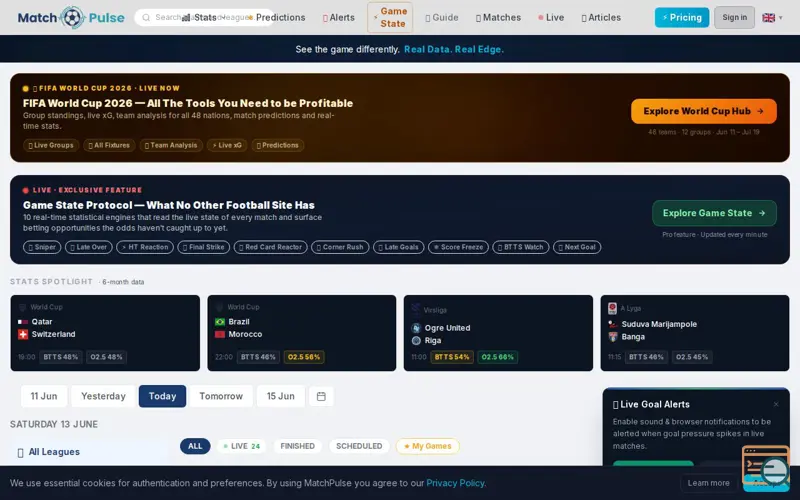Open the Score Freeze chip
Image resolution: width=800 pixels, height=500 pixels.
coord(458,247)
